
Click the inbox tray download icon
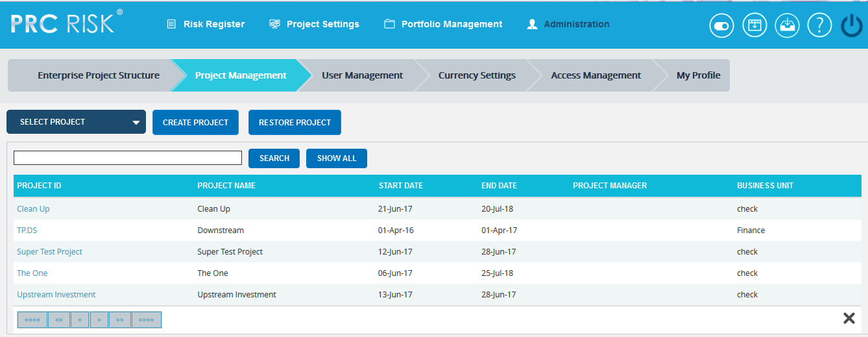pos(787,26)
